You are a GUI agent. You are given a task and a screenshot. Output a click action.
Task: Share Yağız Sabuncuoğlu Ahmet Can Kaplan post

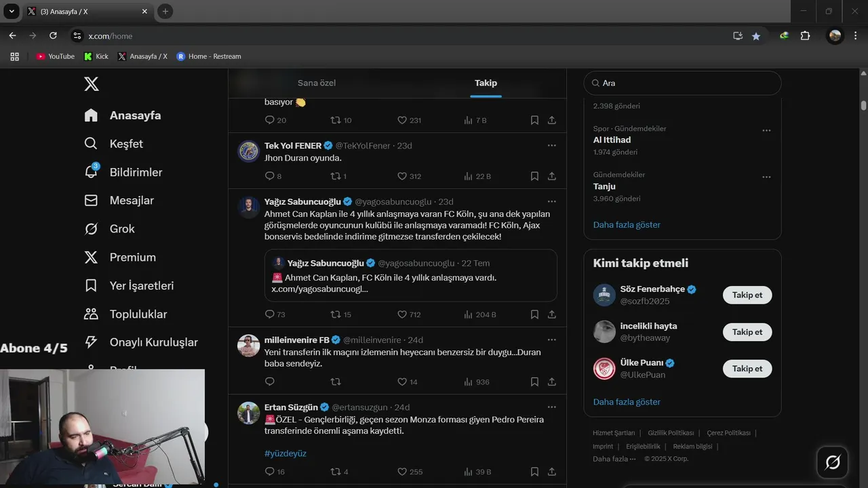coord(552,314)
